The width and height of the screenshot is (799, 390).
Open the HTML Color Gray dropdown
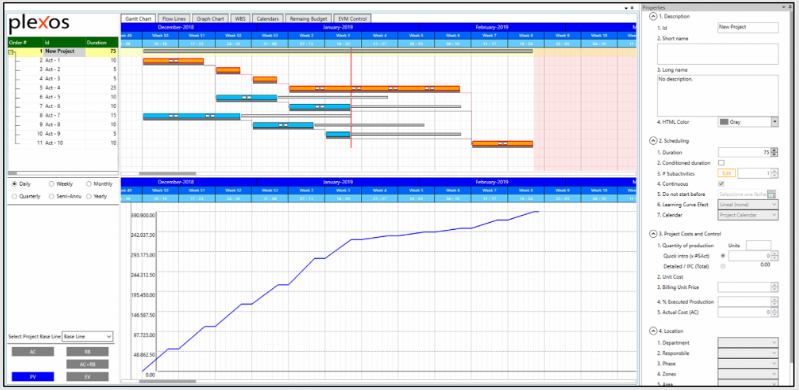click(x=748, y=122)
